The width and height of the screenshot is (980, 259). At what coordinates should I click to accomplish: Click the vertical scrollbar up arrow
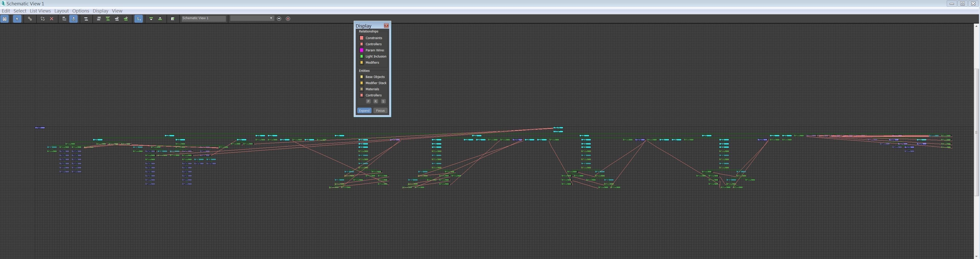click(x=976, y=26)
